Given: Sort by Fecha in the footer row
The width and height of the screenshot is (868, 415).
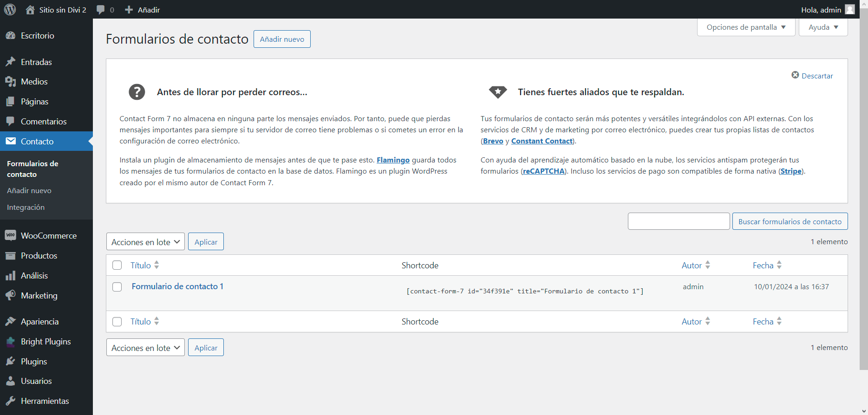Looking at the screenshot, I should [x=767, y=321].
